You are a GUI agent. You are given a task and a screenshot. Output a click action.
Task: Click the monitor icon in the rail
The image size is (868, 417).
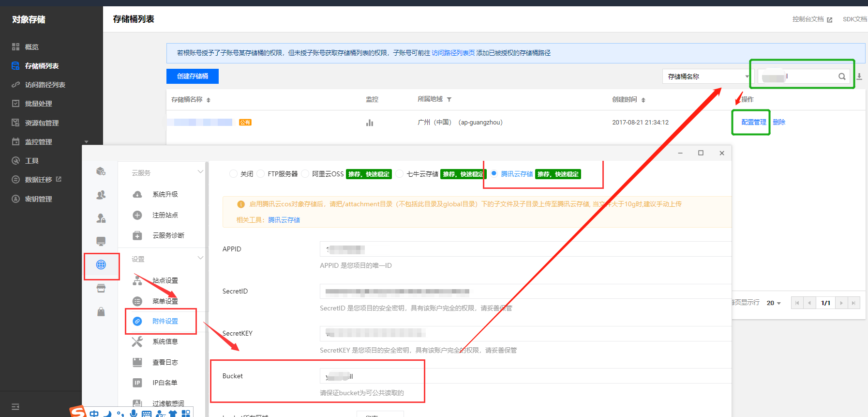(101, 241)
